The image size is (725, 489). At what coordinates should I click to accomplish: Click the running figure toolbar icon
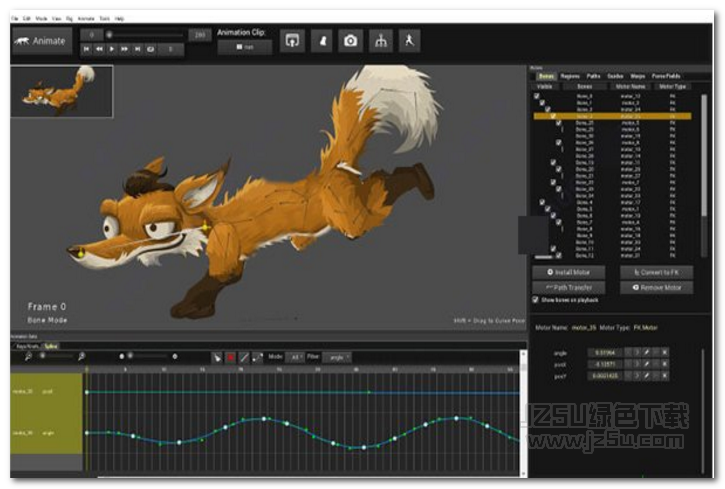coord(409,41)
